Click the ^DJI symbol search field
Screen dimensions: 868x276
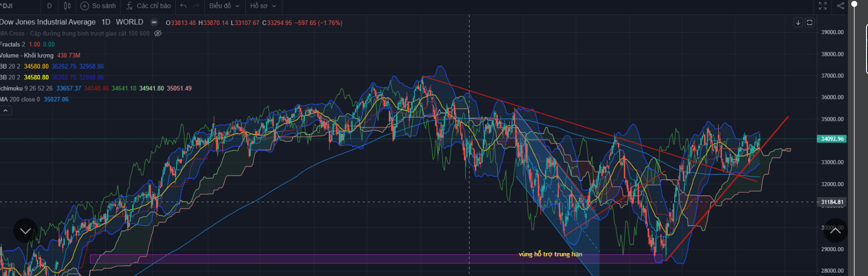(x=15, y=6)
